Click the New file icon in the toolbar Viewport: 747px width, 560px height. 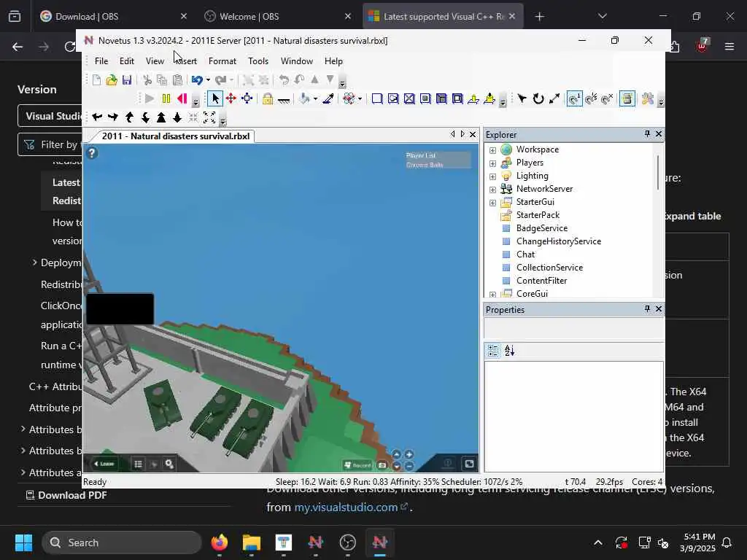click(97, 80)
